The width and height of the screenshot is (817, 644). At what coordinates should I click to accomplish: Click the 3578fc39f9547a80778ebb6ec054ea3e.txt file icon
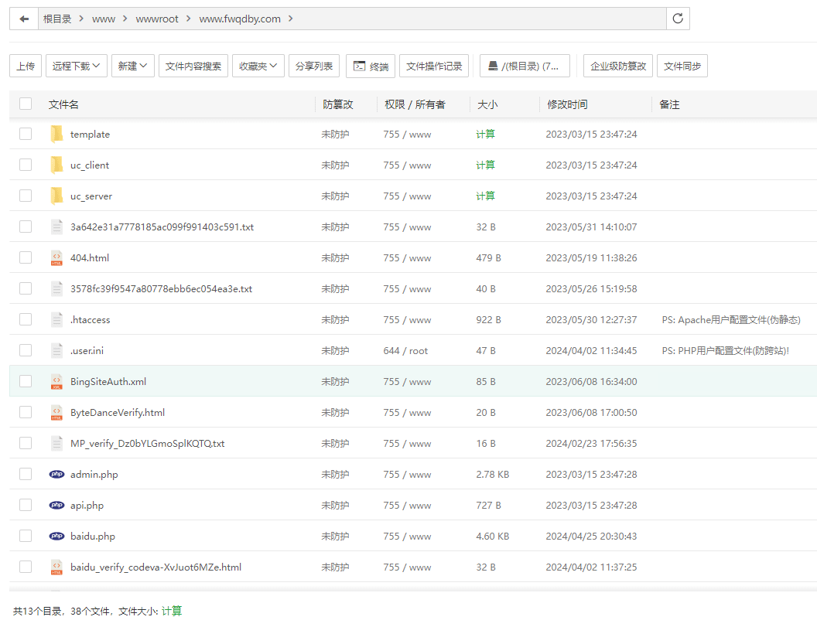pos(56,288)
